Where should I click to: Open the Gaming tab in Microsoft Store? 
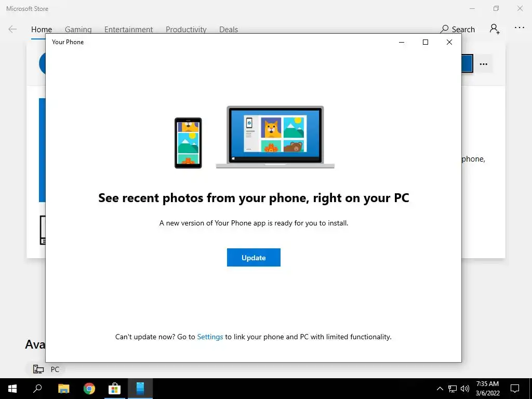click(78, 30)
